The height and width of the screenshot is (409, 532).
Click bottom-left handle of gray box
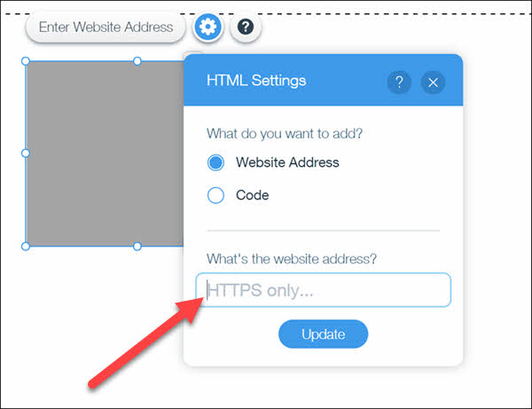coord(26,247)
